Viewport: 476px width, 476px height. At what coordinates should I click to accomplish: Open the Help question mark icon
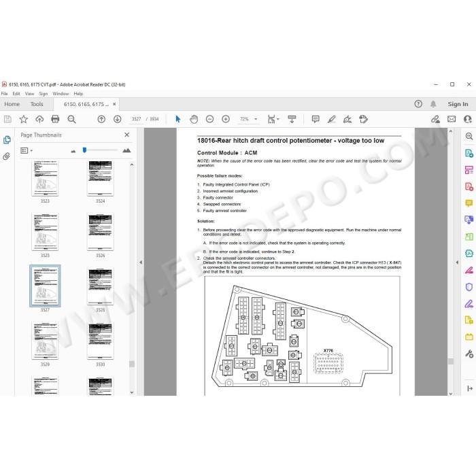(418, 104)
